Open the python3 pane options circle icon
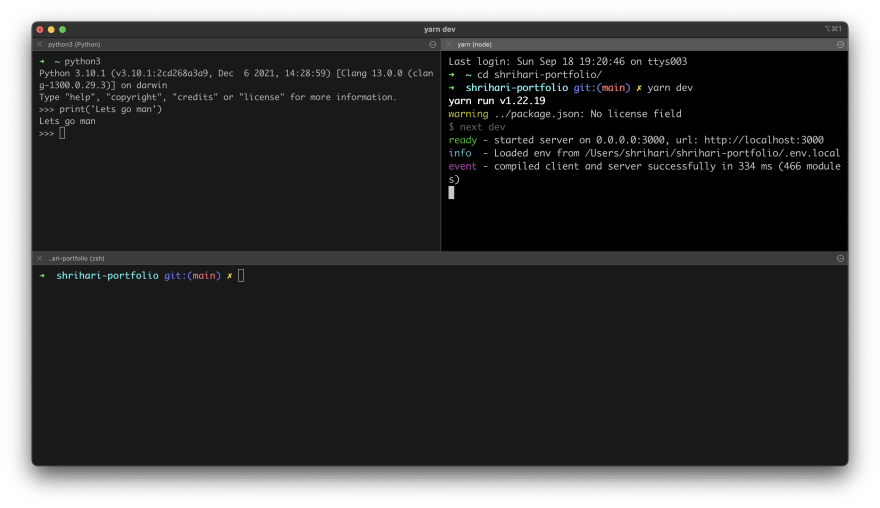Image resolution: width=880 pixels, height=508 pixels. [x=433, y=44]
